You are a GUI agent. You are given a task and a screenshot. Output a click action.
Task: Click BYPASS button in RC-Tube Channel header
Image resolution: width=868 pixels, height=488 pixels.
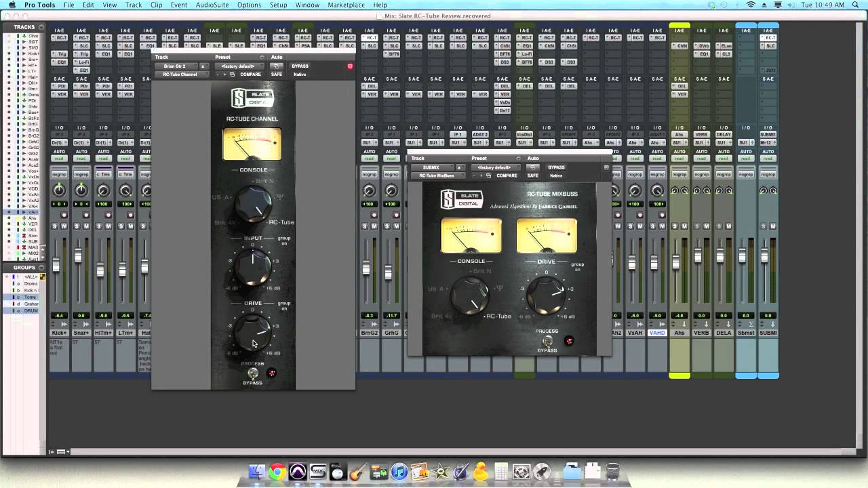300,66
